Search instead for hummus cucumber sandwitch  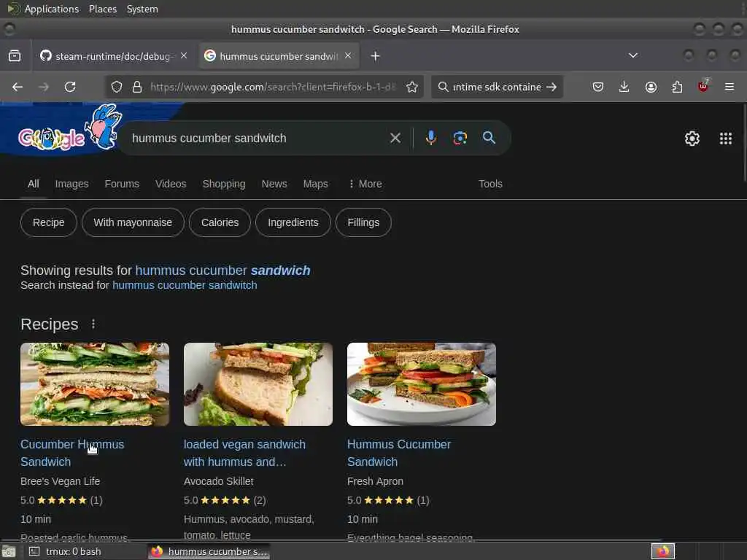tap(185, 285)
